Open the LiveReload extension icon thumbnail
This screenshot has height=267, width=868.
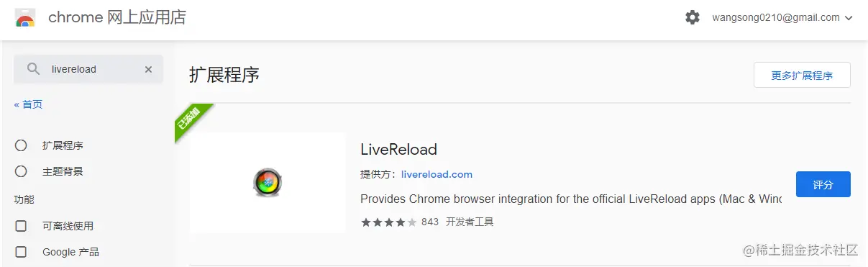pyautogui.click(x=268, y=183)
